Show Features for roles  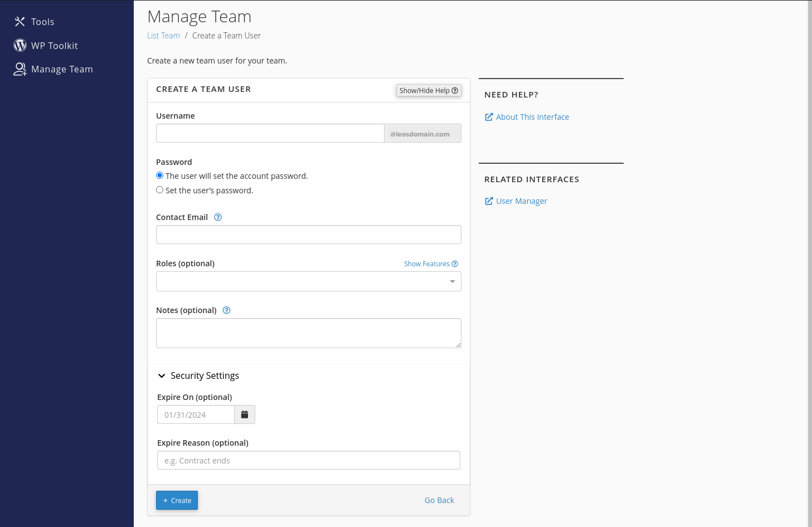pos(430,264)
